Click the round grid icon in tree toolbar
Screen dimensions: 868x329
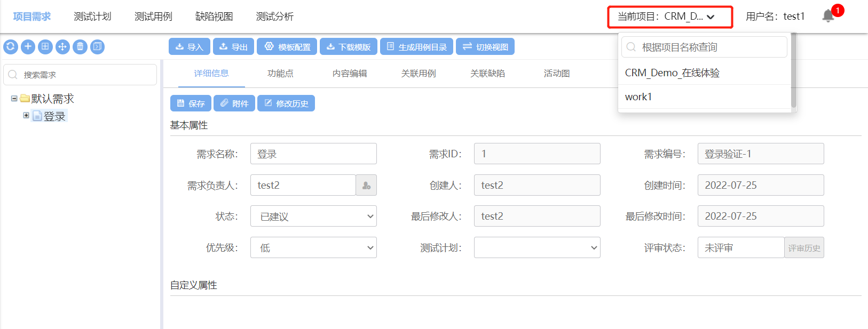(45, 47)
